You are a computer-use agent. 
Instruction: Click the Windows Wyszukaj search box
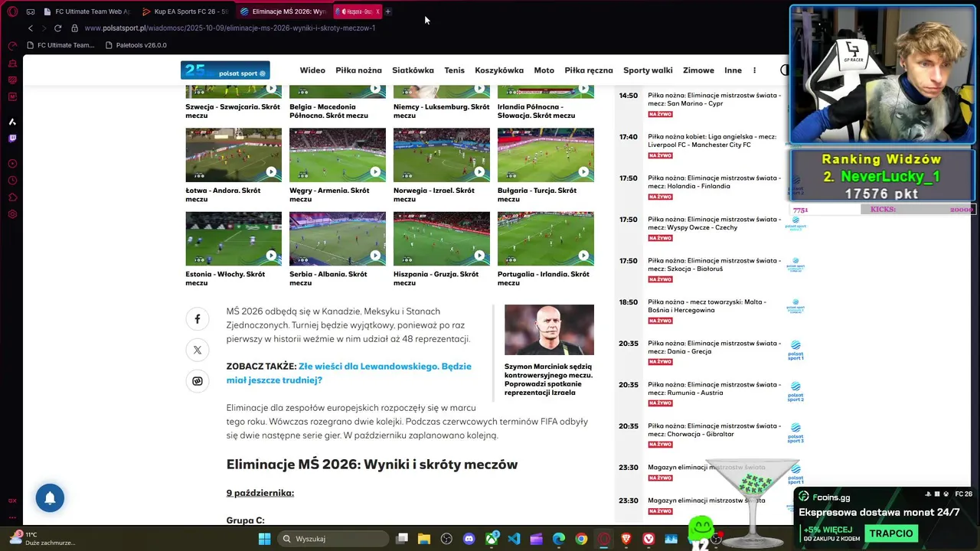(x=334, y=539)
